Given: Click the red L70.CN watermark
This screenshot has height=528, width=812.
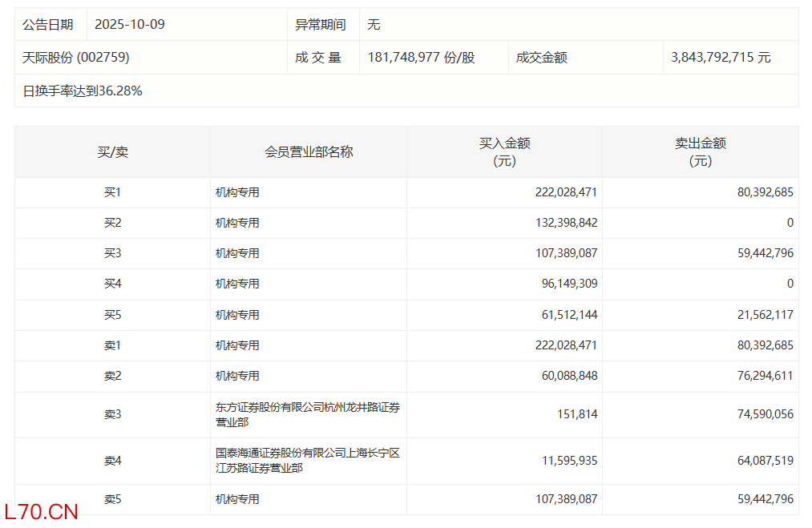Looking at the screenshot, I should 41,512.
